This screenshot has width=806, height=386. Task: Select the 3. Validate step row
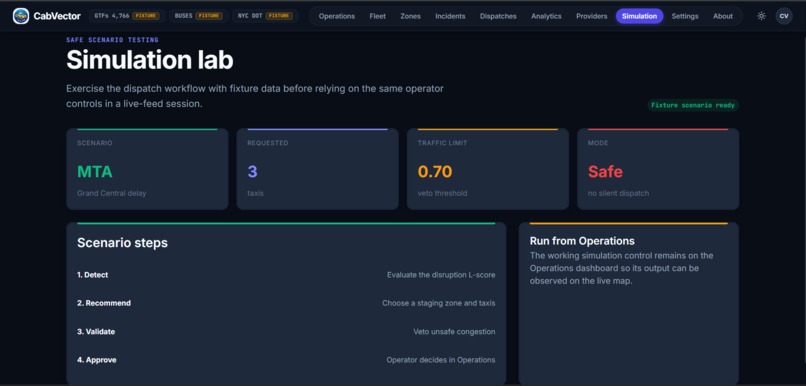(x=286, y=332)
